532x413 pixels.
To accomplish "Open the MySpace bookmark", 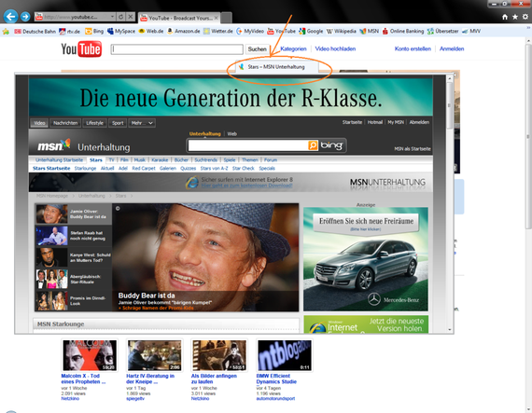I will tap(121, 31).
